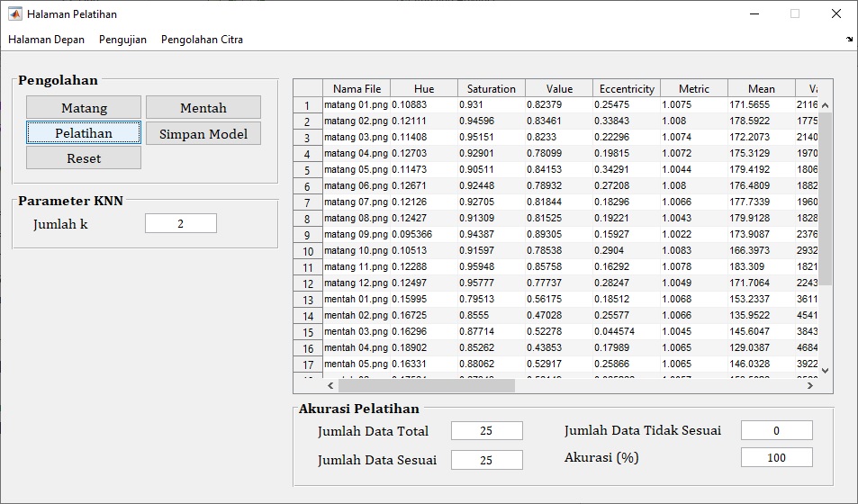Viewport: 858px width, 504px height.
Task: Click the Simpan Model button
Action: [x=203, y=134]
